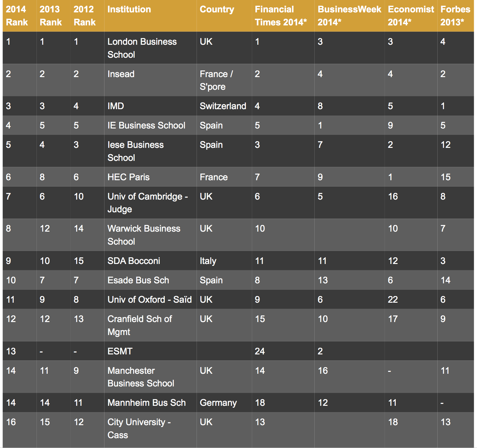This screenshot has height=448, width=477.
Task: Select the Iese Business School cell
Action: pyautogui.click(x=151, y=151)
